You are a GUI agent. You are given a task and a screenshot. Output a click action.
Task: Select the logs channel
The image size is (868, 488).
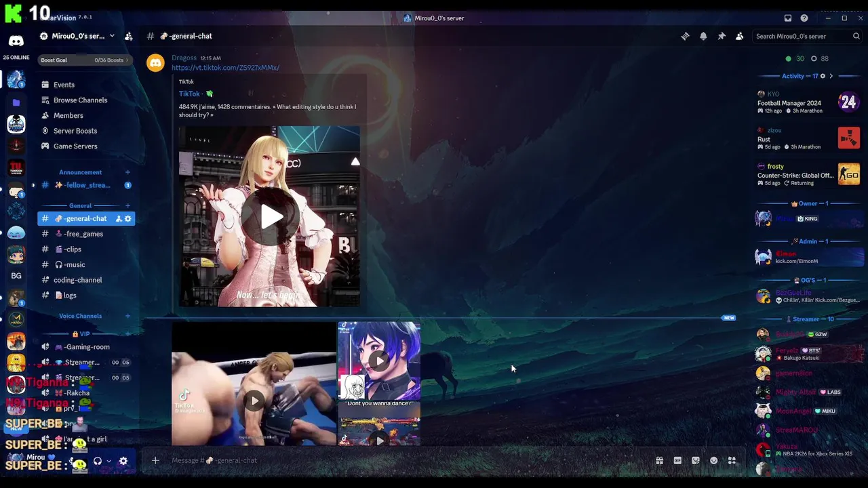(86, 295)
